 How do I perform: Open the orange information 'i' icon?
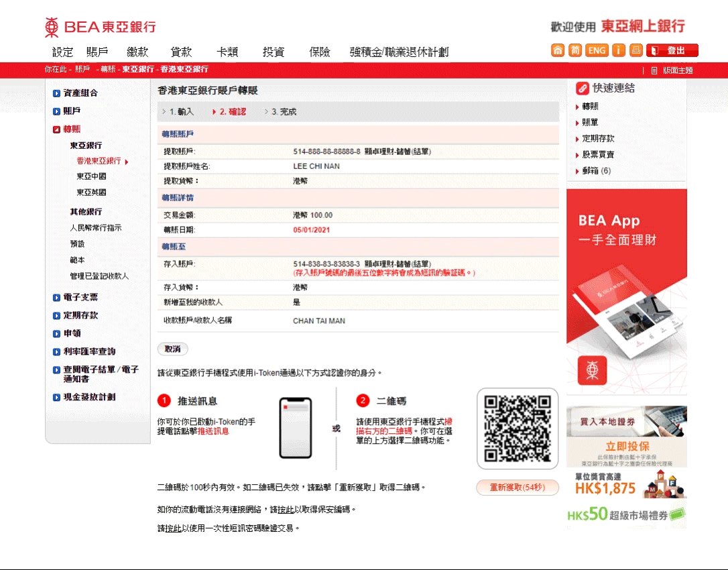click(x=619, y=50)
